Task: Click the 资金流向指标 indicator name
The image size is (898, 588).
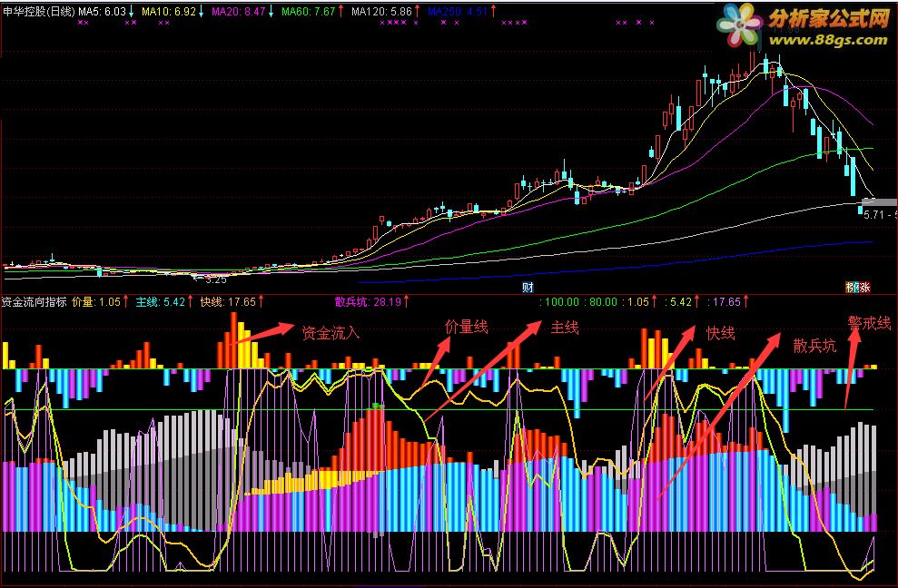Action: point(35,302)
